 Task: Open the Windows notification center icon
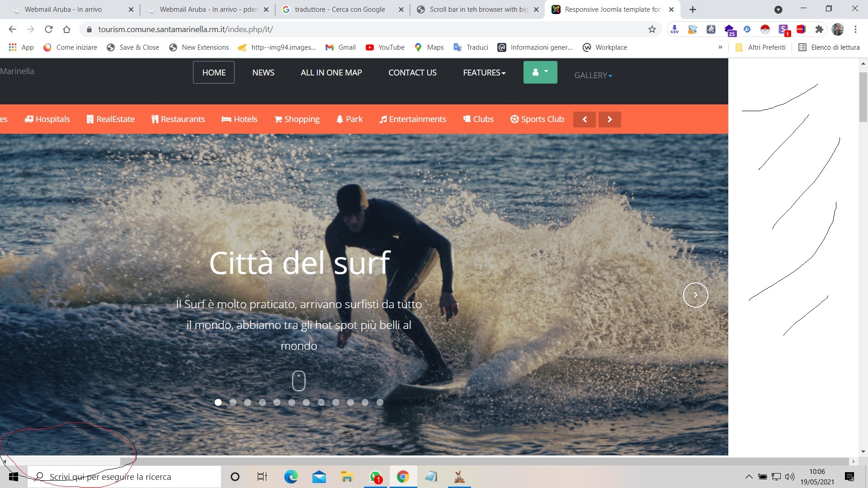[849, 477]
